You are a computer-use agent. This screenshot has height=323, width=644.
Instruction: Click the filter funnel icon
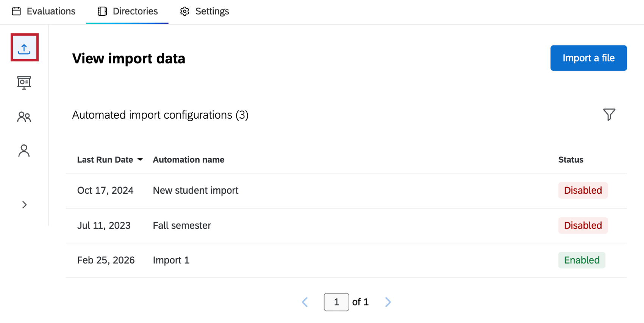pos(609,114)
